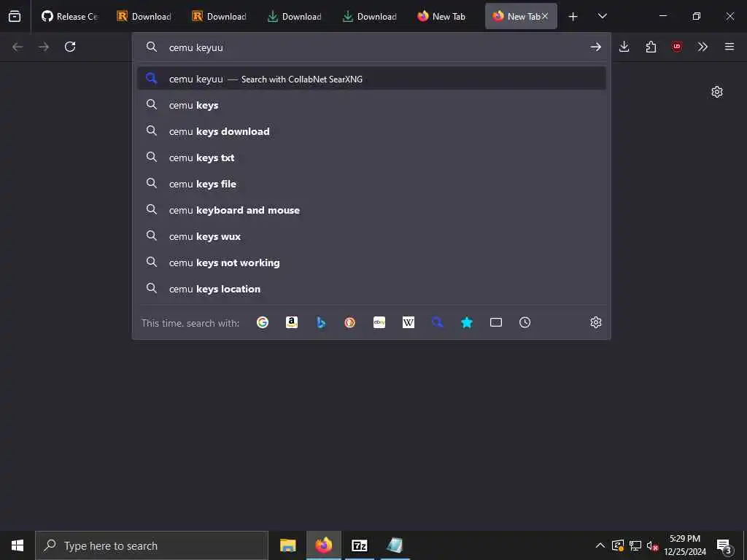The height and width of the screenshot is (560, 747).
Task: Open search settings gear in dropdown
Action: coord(595,322)
